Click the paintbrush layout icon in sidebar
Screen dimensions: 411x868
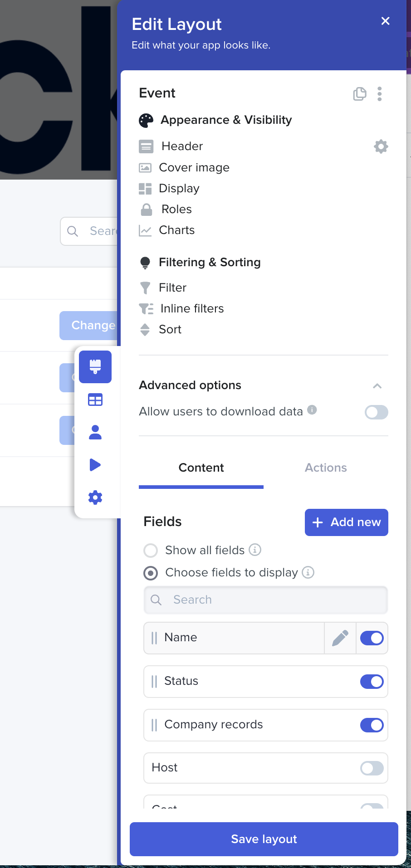(x=95, y=366)
